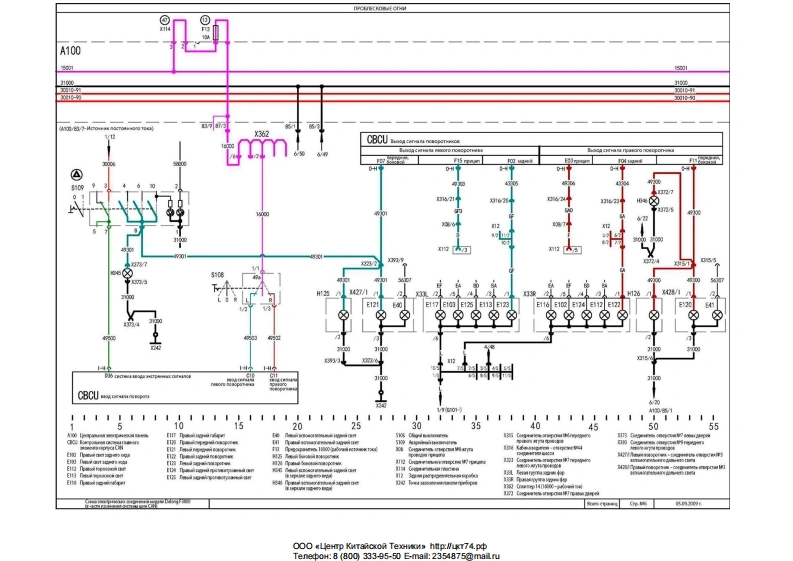793x561 pixels.
Task: Click the circled 47 marker above X114
Action: (x=165, y=20)
